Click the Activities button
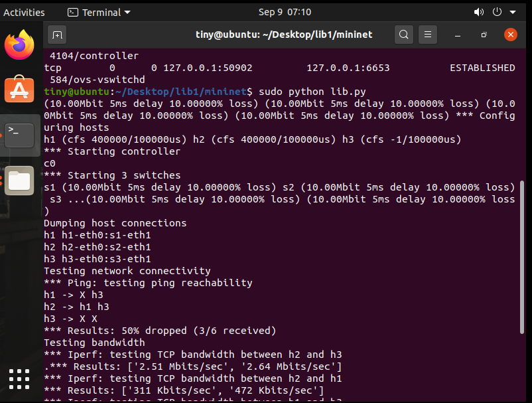 tap(25, 12)
